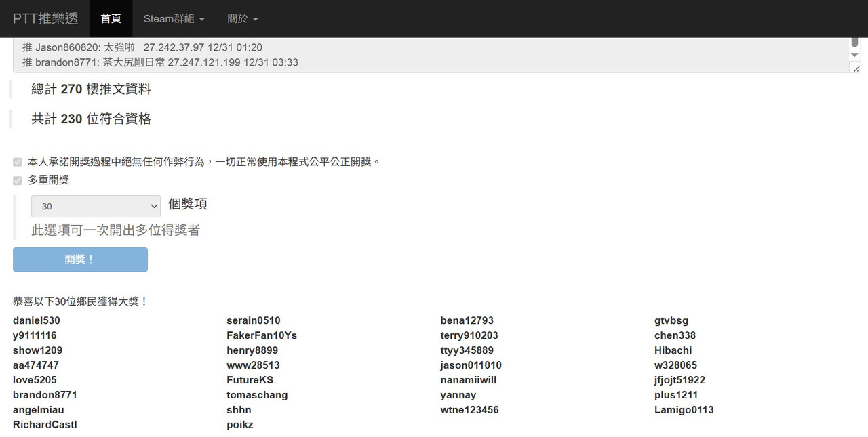868x437 pixels.
Task: Click winner name wtne123456
Action: pos(469,410)
